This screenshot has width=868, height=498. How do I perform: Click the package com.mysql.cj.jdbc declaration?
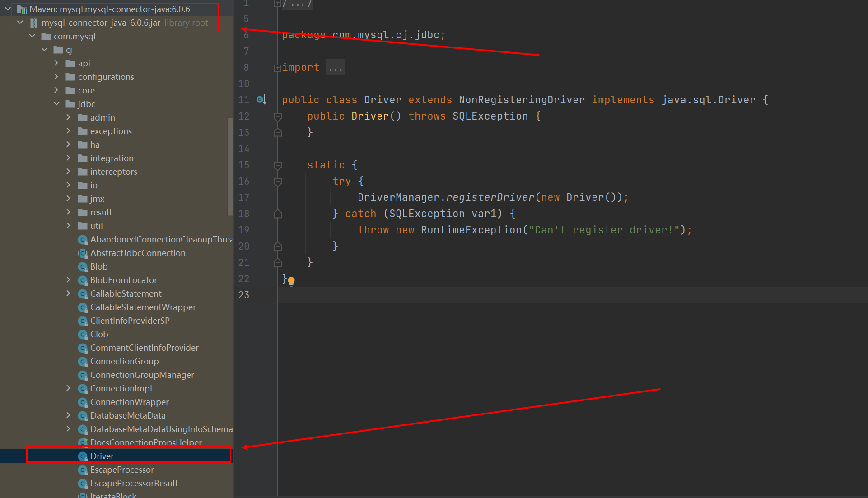click(364, 35)
